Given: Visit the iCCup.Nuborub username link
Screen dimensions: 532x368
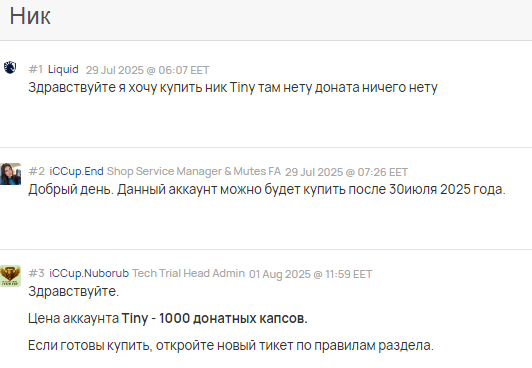Looking at the screenshot, I should tap(89, 273).
